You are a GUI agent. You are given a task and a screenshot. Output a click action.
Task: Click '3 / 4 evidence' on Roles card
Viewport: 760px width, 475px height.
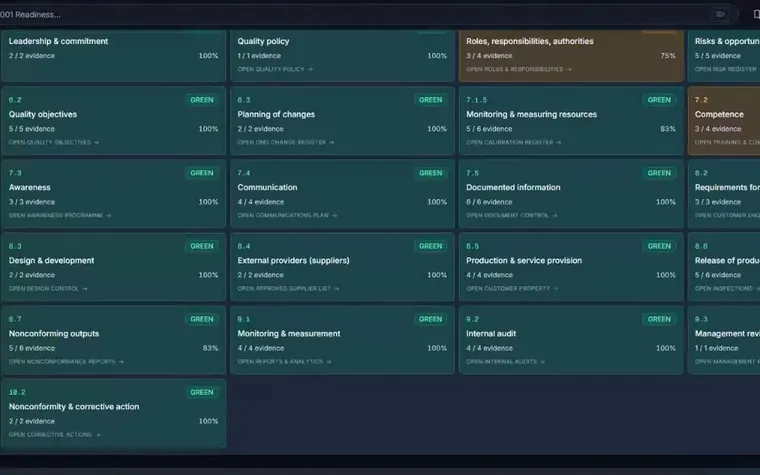coord(489,56)
